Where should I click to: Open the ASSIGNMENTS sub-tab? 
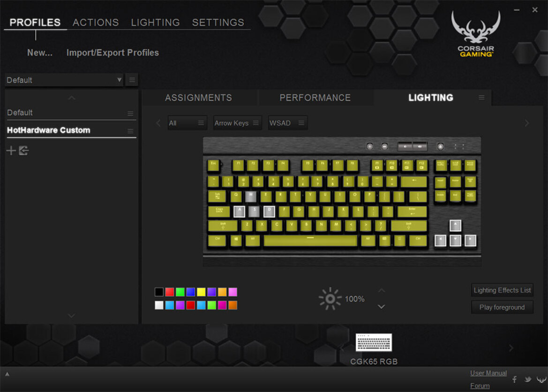[198, 98]
